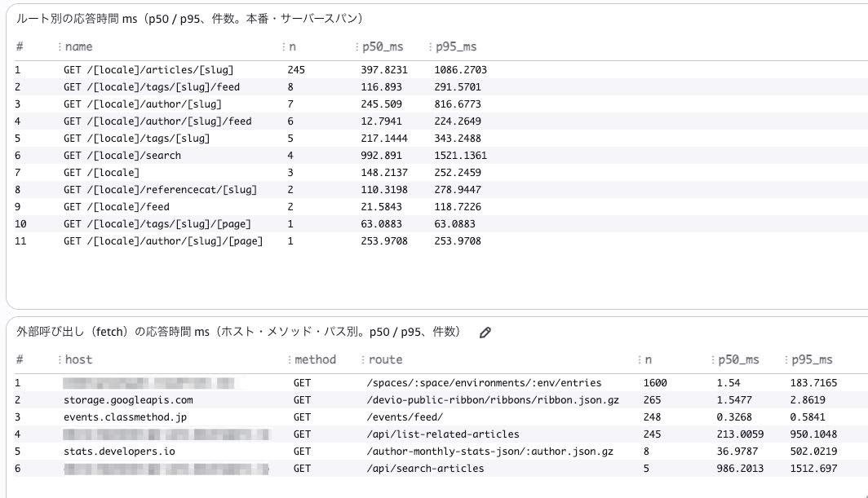The width and height of the screenshot is (868, 498).
Task: Click the pencil edit icon beside fetch panel title
Action: pyautogui.click(x=485, y=333)
